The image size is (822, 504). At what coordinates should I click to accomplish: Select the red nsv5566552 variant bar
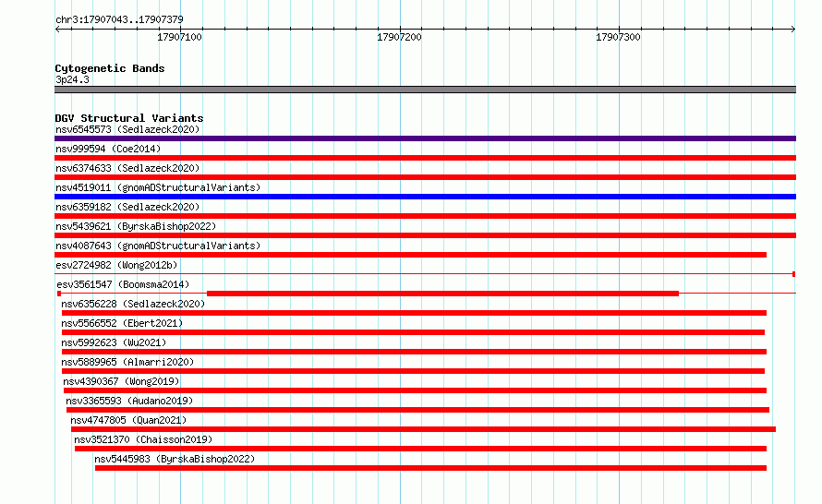click(x=413, y=332)
